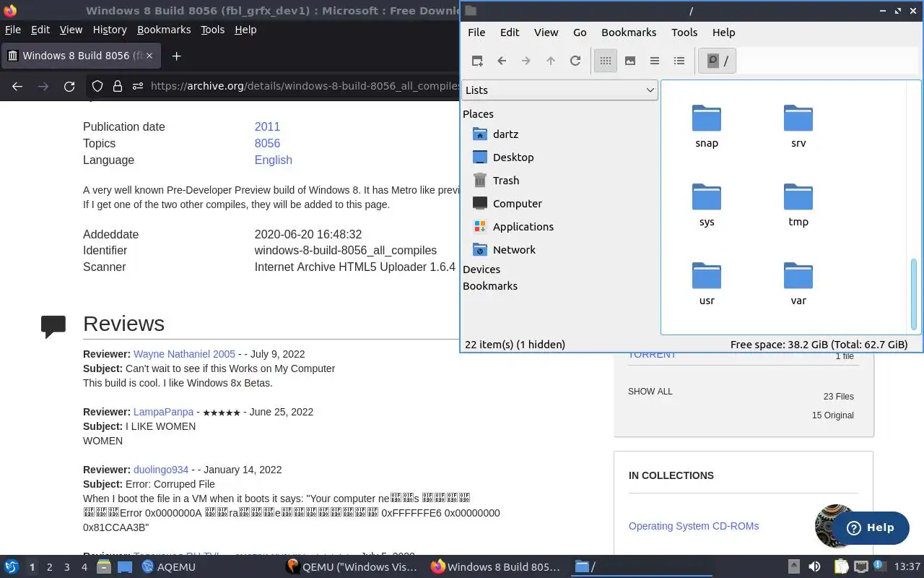
Task: Click SHOW ALL download options
Action: (650, 392)
